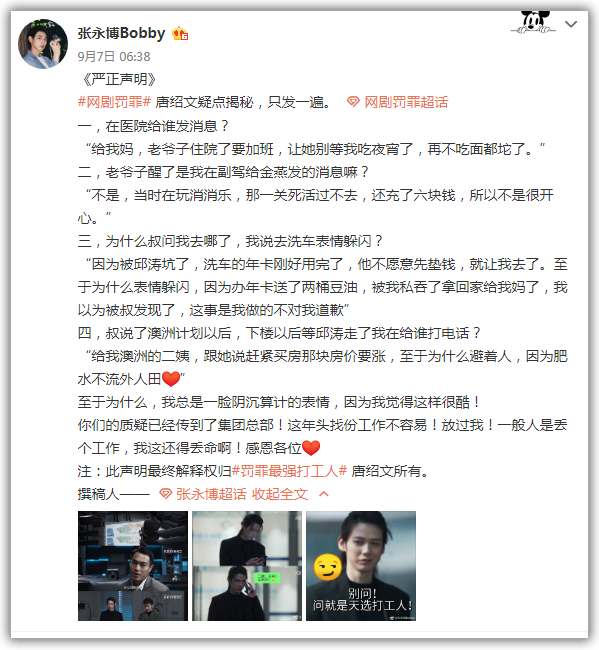Click the diamond icon before 张永博超话
The image size is (599, 650).
pyautogui.click(x=165, y=494)
